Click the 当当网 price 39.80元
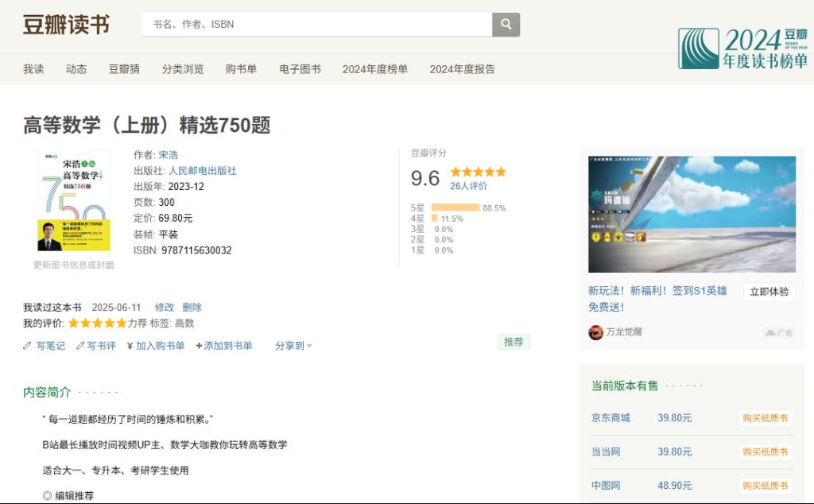Viewport: 814px width, 504px height. coord(675,452)
